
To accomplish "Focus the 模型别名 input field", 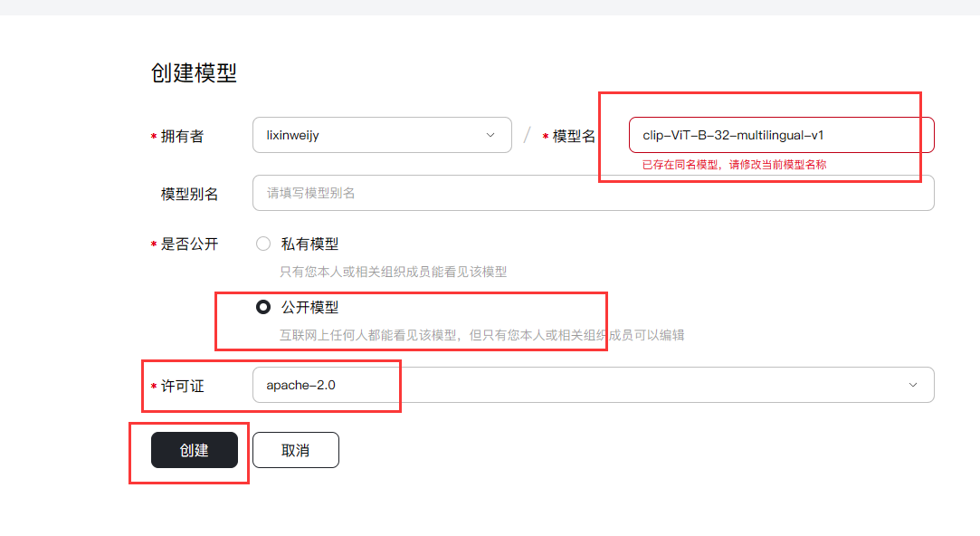I will (593, 193).
